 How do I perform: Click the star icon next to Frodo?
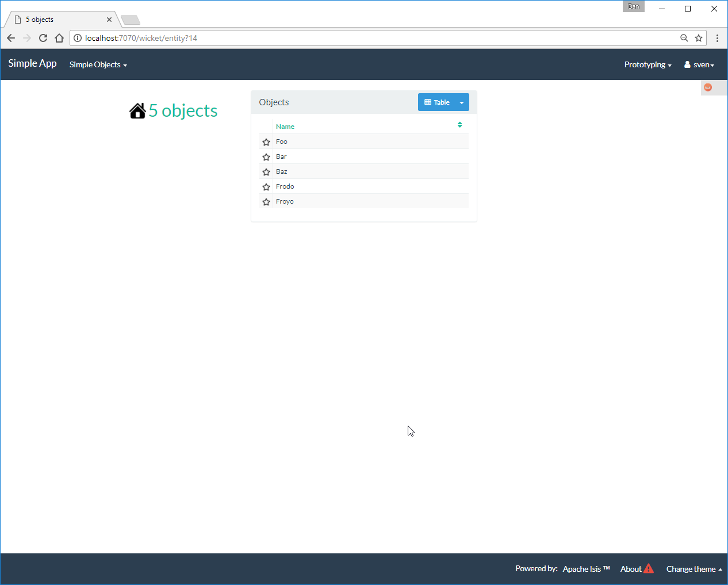pyautogui.click(x=266, y=187)
